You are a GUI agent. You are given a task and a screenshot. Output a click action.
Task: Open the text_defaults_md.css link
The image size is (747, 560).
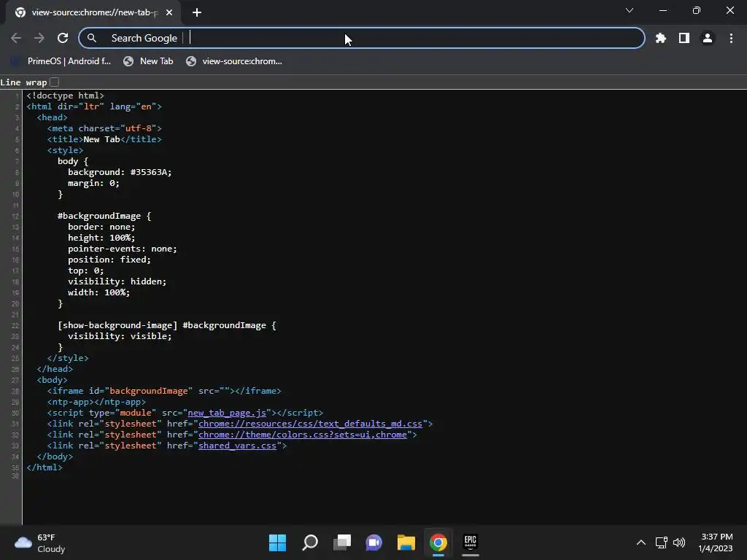pos(310,424)
